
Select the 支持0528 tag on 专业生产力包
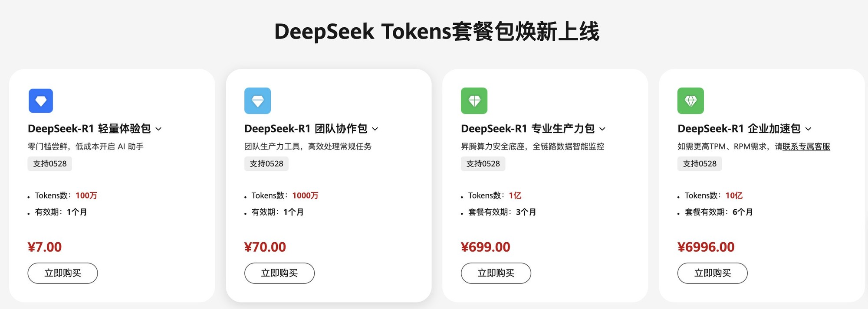483,164
